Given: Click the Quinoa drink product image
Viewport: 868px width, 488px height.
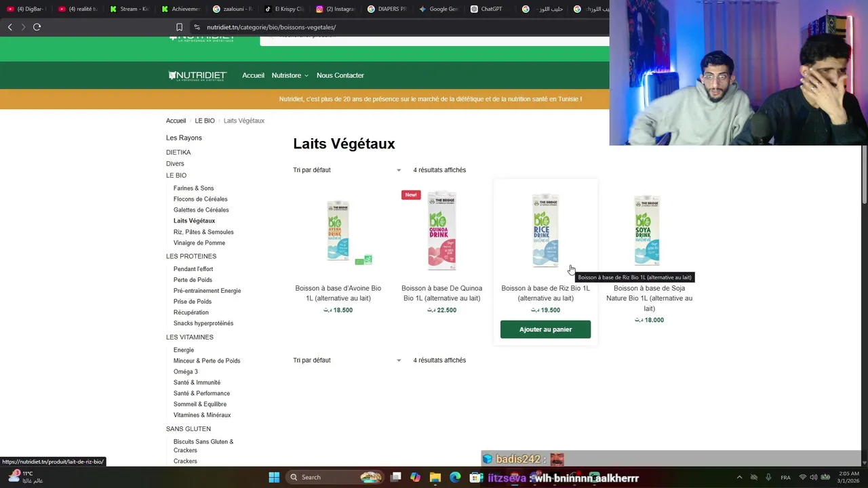Looking at the screenshot, I should point(441,230).
